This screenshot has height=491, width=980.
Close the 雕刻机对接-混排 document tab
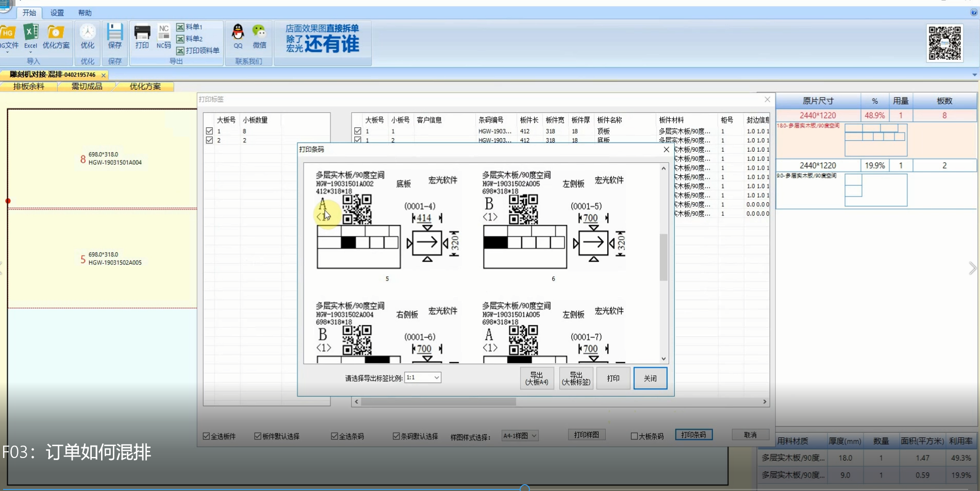click(104, 75)
